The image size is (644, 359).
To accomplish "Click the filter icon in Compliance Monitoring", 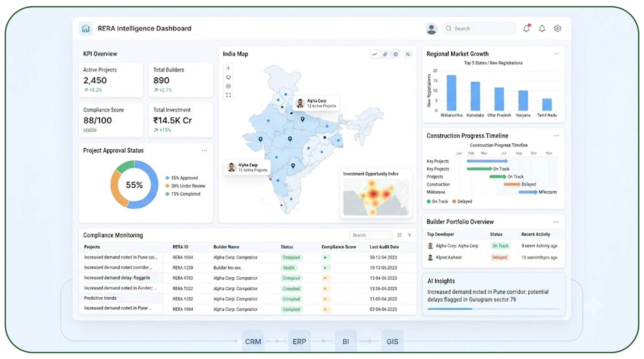I will point(409,235).
